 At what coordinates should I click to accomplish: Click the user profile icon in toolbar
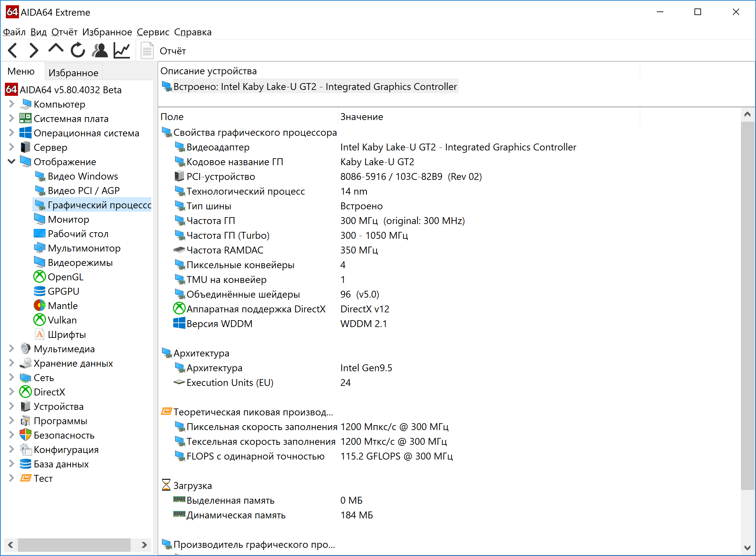pos(100,50)
